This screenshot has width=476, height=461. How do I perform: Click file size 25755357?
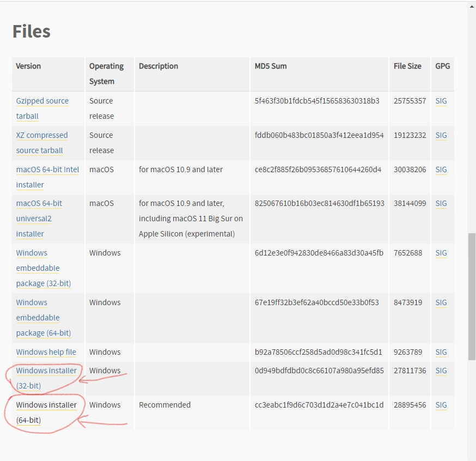pyautogui.click(x=410, y=101)
